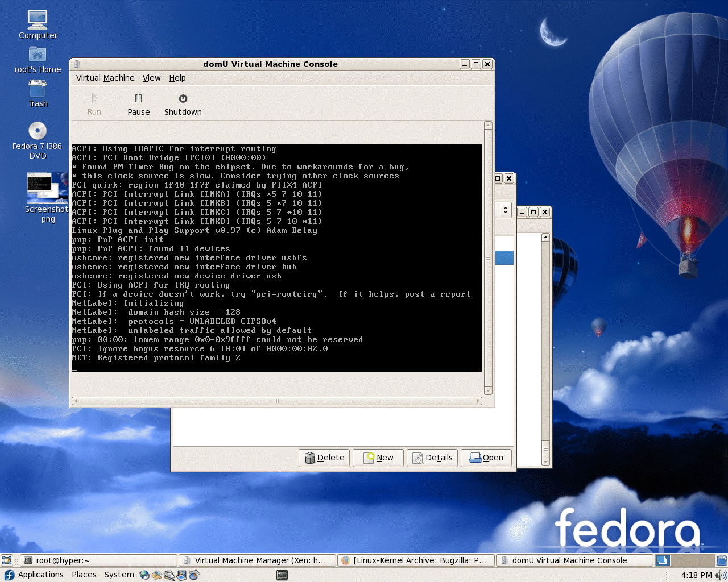Click the console vertical scrollbar down arrow
The height and width of the screenshot is (582, 728).
click(488, 390)
